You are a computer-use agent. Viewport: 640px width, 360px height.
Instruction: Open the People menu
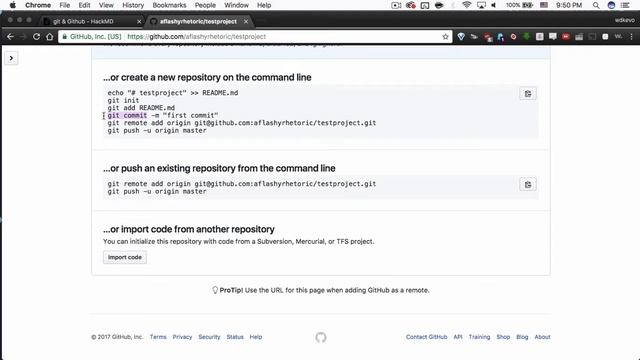click(205, 5)
